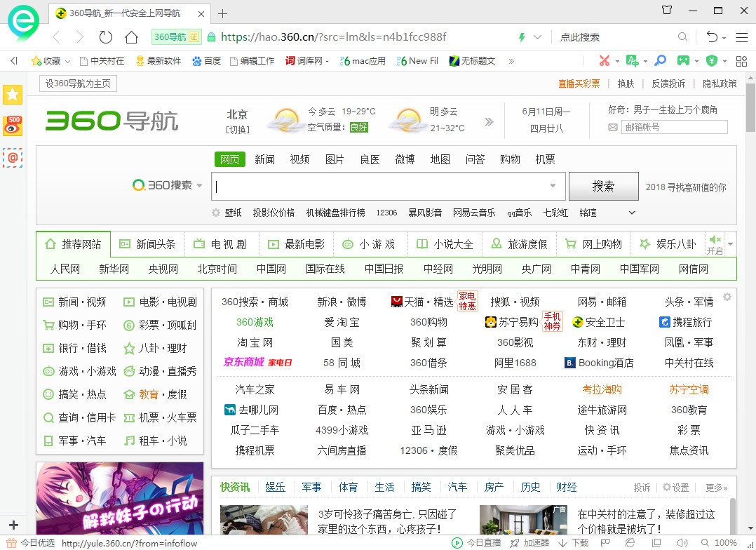
Task: Open the favorites star in left sidebar
Action: coord(13,94)
